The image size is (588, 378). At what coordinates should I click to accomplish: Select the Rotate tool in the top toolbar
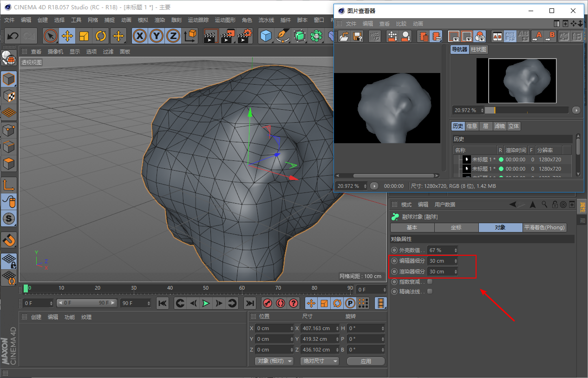(x=101, y=36)
